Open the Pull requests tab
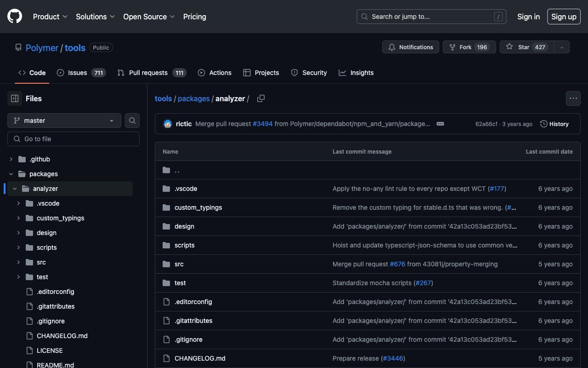The width and height of the screenshot is (588, 368). [152, 73]
